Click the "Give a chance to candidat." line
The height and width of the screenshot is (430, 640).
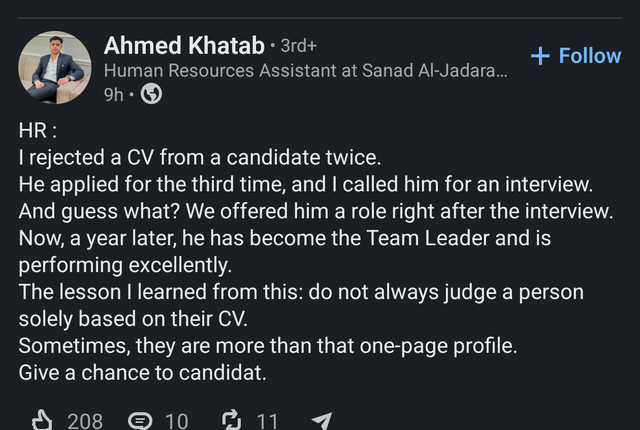click(x=143, y=373)
